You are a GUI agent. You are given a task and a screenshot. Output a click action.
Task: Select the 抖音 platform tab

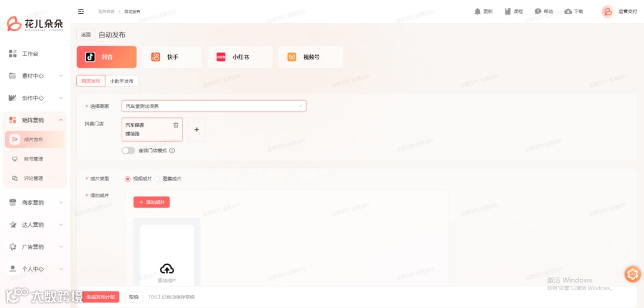point(106,57)
